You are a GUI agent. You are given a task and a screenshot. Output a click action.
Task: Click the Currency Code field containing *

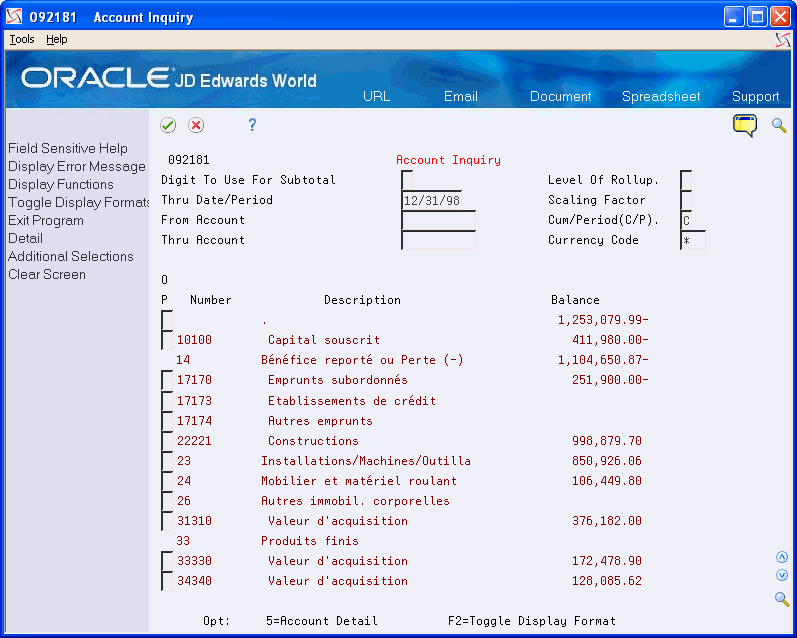[x=693, y=240]
